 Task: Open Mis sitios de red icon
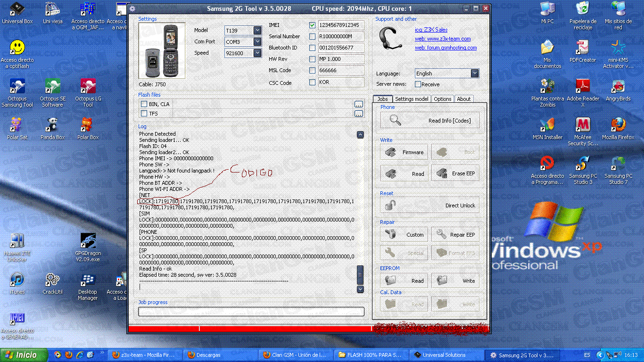click(618, 16)
